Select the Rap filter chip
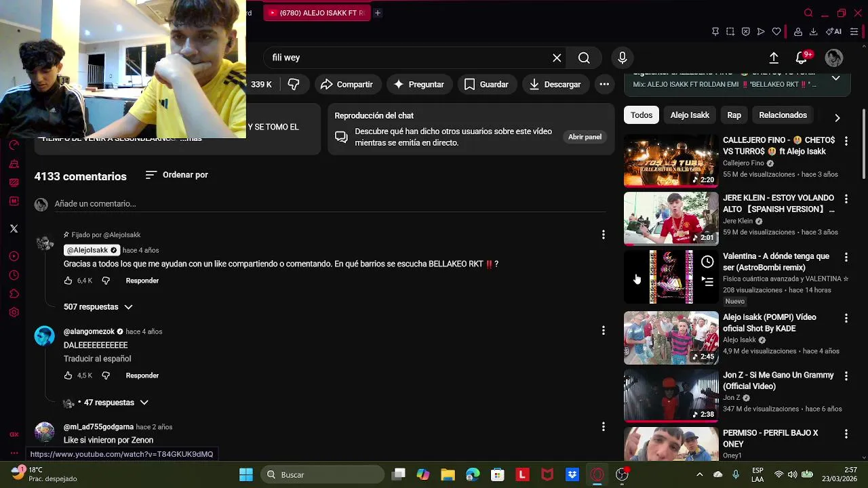 [734, 115]
